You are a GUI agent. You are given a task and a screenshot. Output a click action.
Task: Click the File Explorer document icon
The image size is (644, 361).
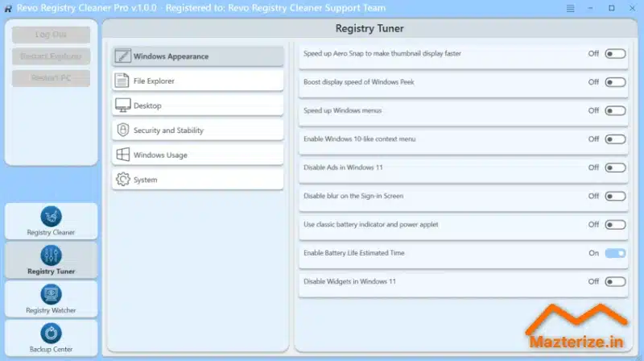(122, 81)
